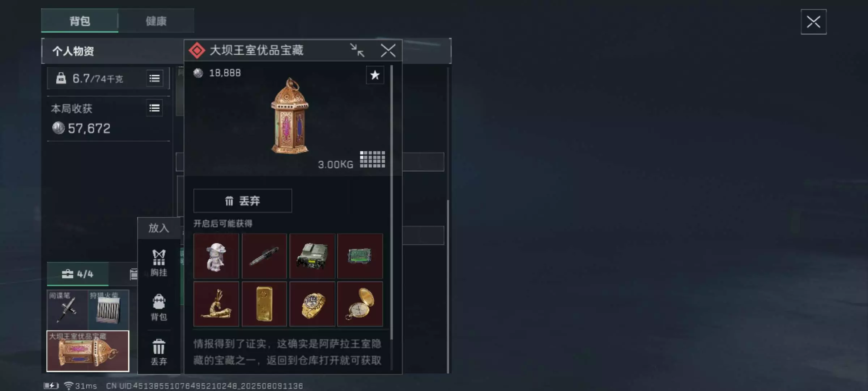Collapse the item detail popup with the shrink arrows
The width and height of the screenshot is (868, 391).
tap(357, 50)
